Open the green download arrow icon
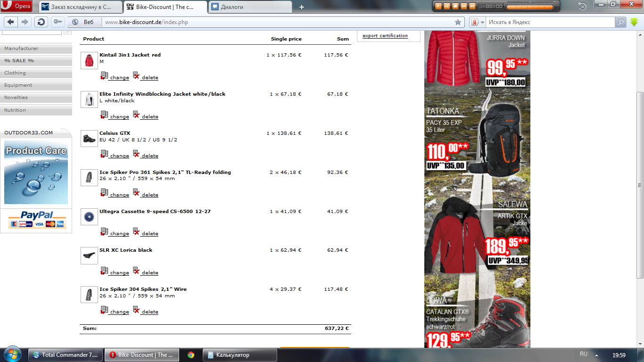 (x=634, y=22)
